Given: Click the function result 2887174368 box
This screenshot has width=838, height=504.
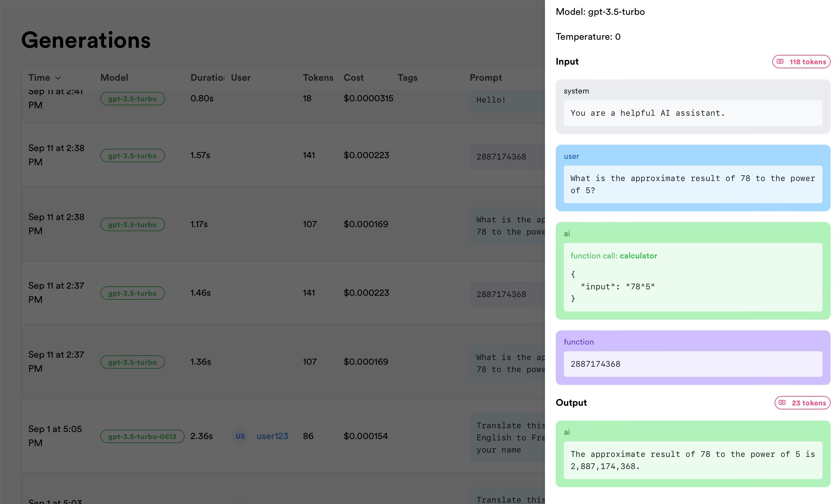Looking at the screenshot, I should (692, 364).
